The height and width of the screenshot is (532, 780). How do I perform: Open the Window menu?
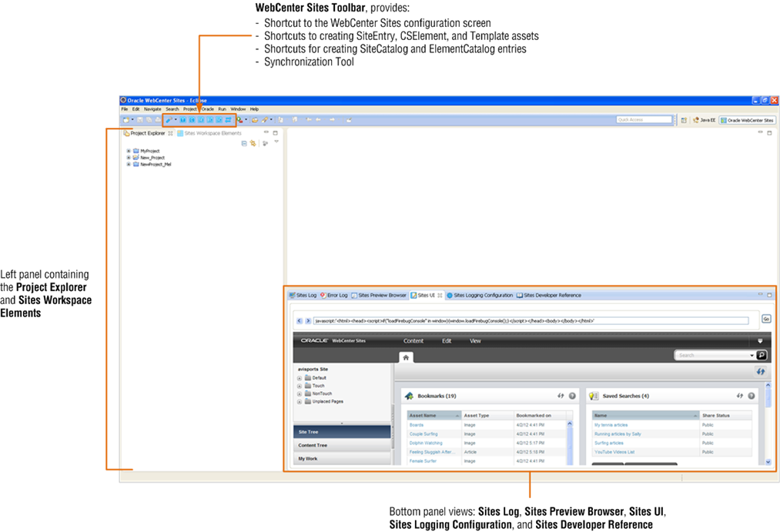click(238, 109)
